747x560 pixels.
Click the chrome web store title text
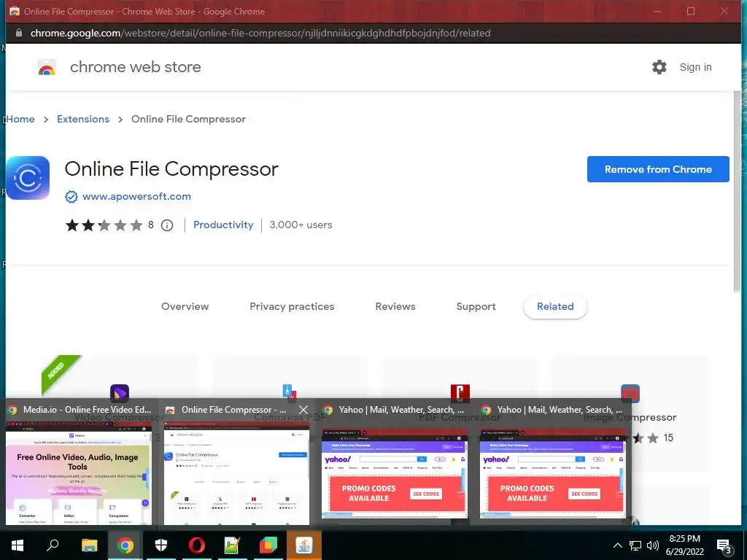[135, 67]
